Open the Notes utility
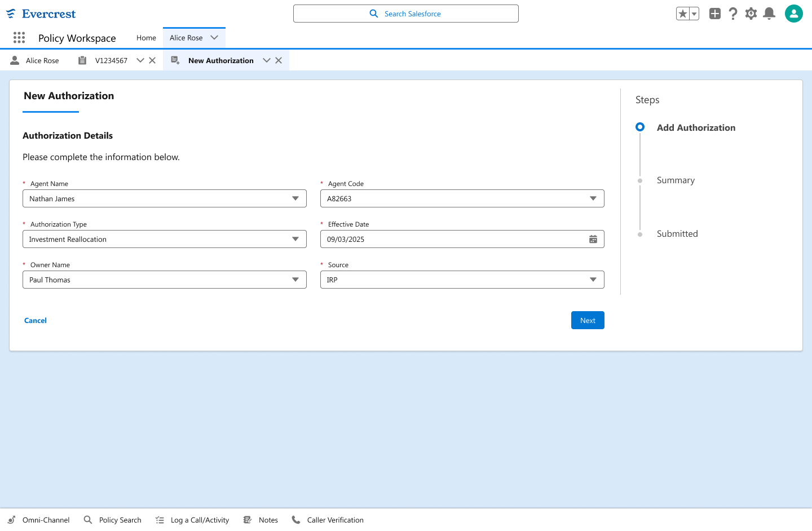The height and width of the screenshot is (531, 812). click(261, 520)
